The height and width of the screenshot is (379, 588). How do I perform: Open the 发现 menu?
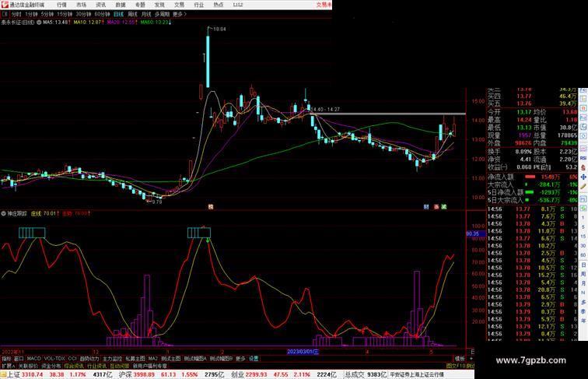click(x=159, y=5)
